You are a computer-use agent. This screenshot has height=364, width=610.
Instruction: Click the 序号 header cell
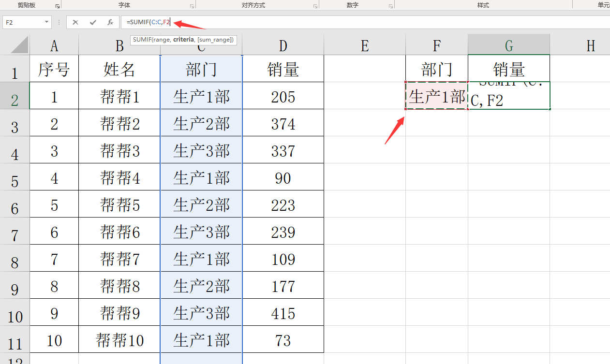[54, 69]
